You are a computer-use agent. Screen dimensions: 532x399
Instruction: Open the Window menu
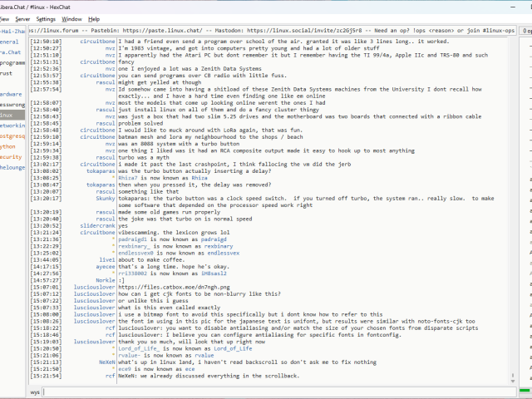point(72,18)
